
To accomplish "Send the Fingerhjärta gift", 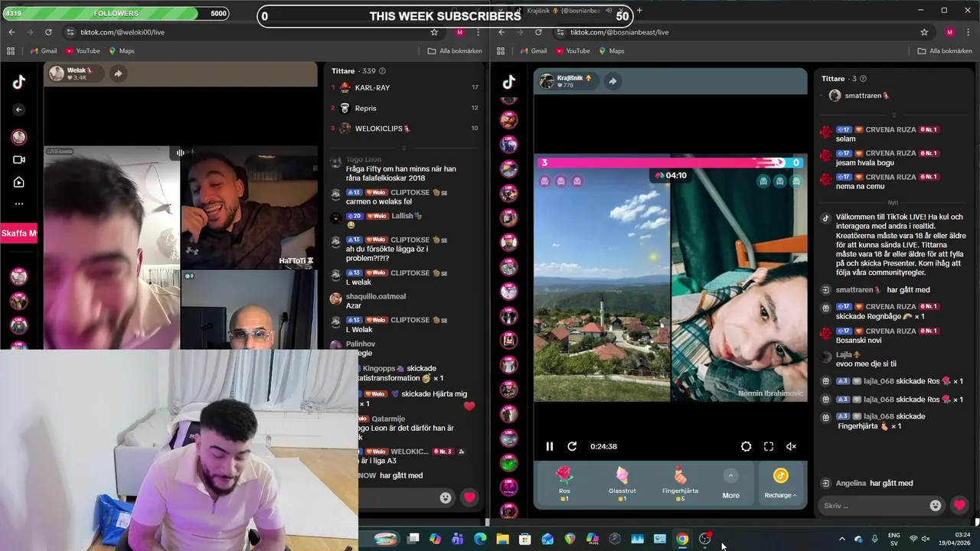I will point(680,483).
